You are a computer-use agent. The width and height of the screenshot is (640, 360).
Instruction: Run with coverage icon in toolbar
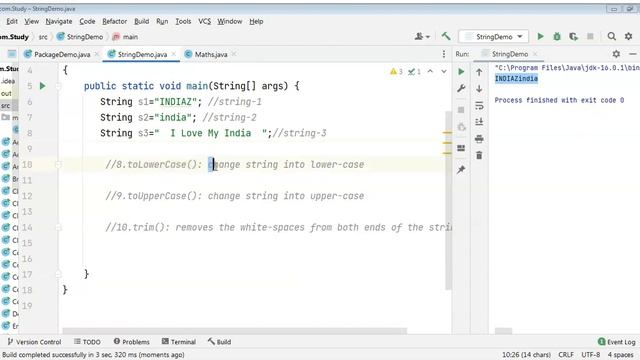point(573,37)
